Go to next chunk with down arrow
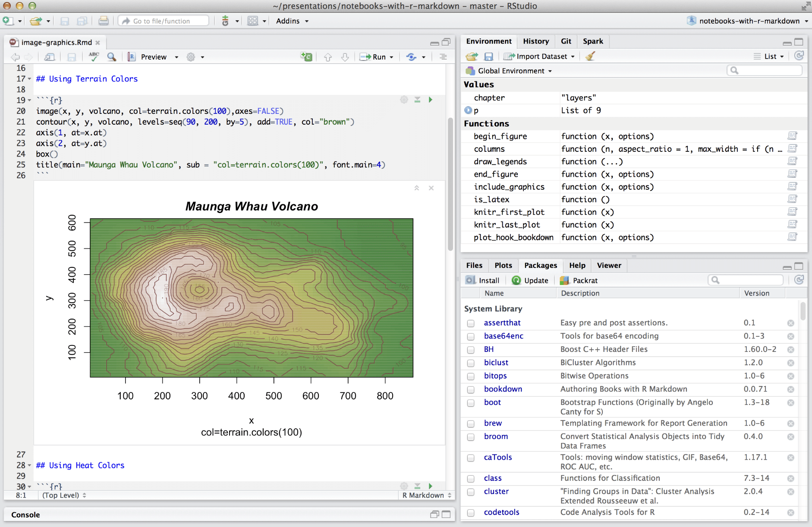812x527 pixels. [x=345, y=57]
